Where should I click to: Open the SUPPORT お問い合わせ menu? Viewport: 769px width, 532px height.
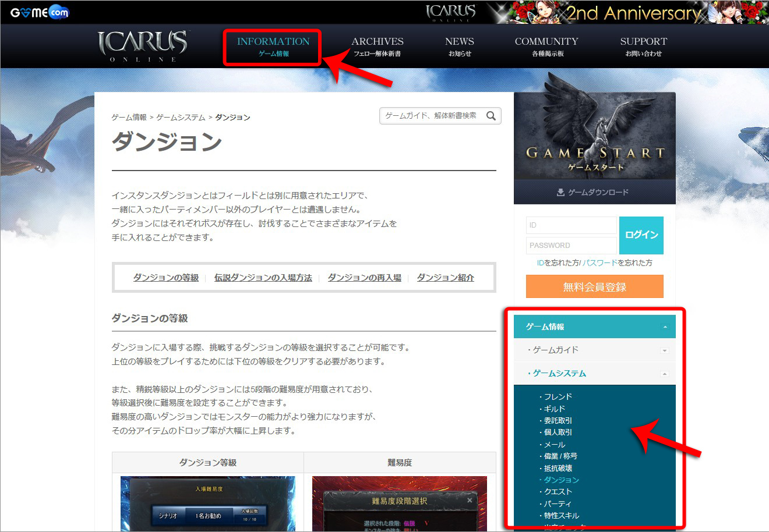[644, 47]
